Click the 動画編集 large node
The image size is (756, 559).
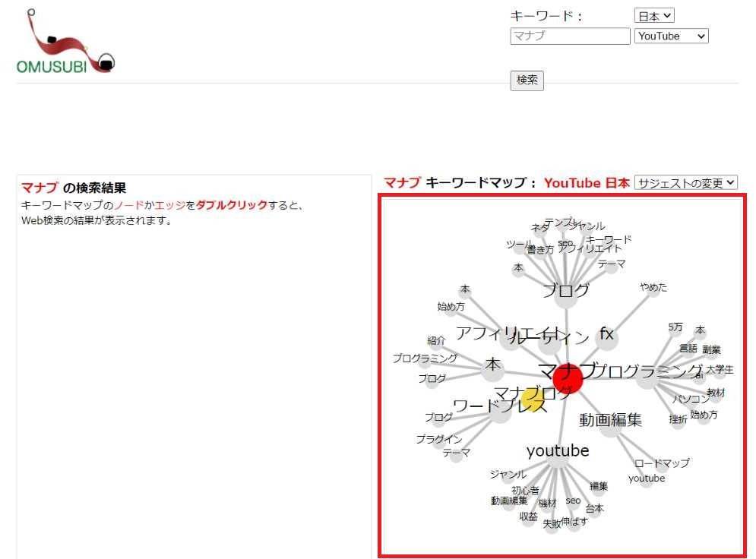coord(611,425)
